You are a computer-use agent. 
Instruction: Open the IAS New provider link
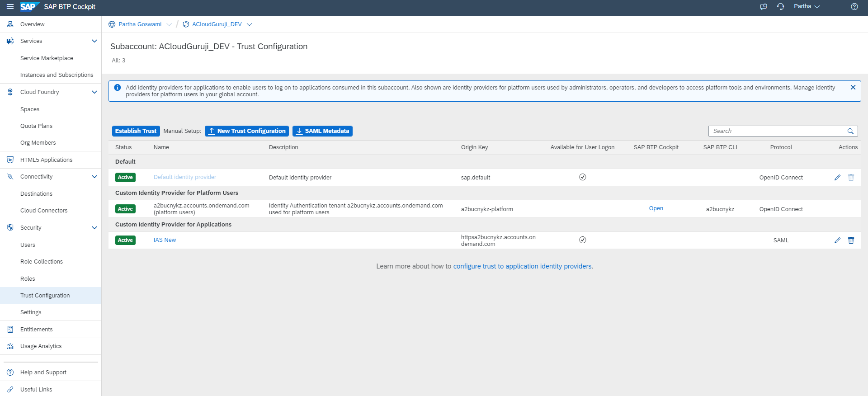point(165,240)
